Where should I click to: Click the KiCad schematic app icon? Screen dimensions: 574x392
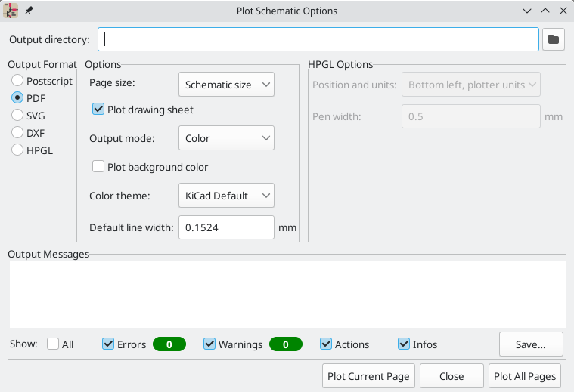(x=11, y=11)
